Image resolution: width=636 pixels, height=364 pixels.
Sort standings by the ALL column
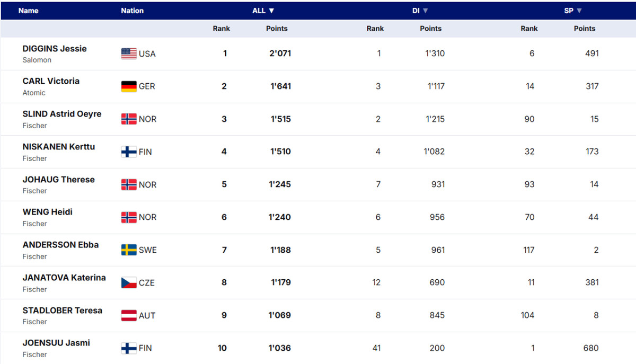point(263,11)
